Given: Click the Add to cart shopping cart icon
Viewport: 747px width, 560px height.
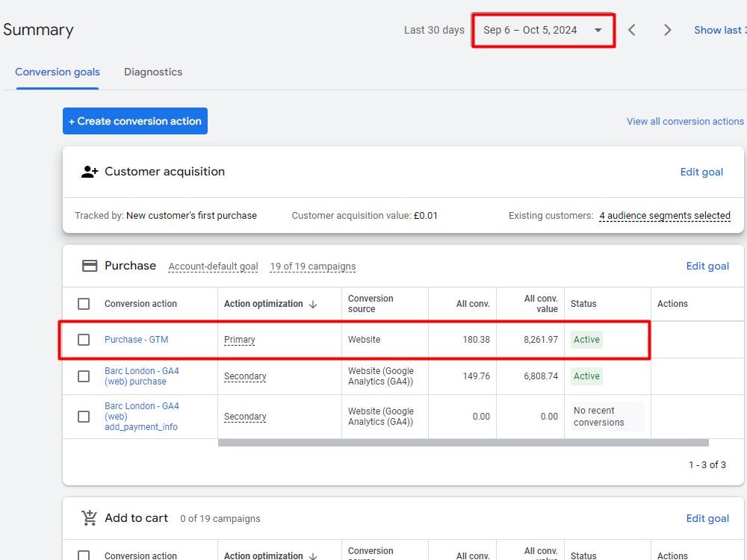Looking at the screenshot, I should pos(89,517).
